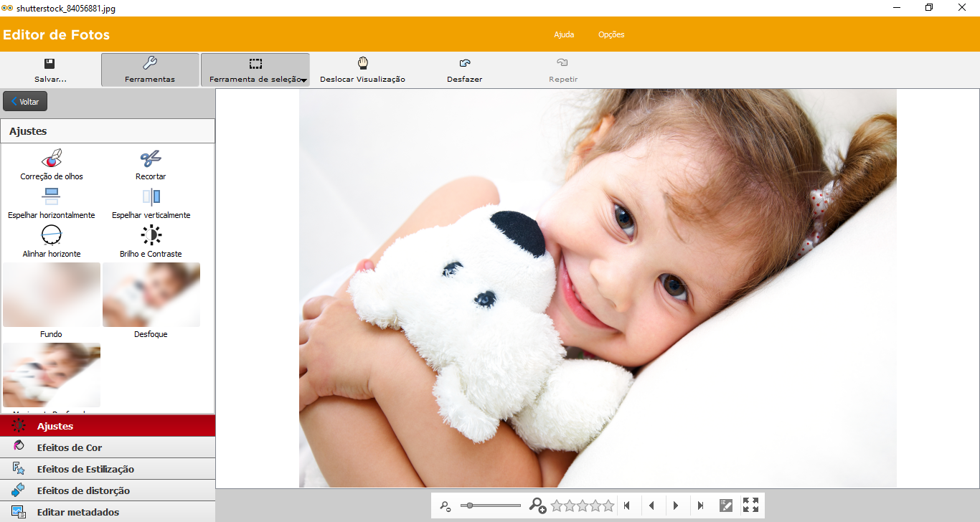Toggle fullscreen view with the arrows icon
980x522 pixels.
click(x=750, y=506)
